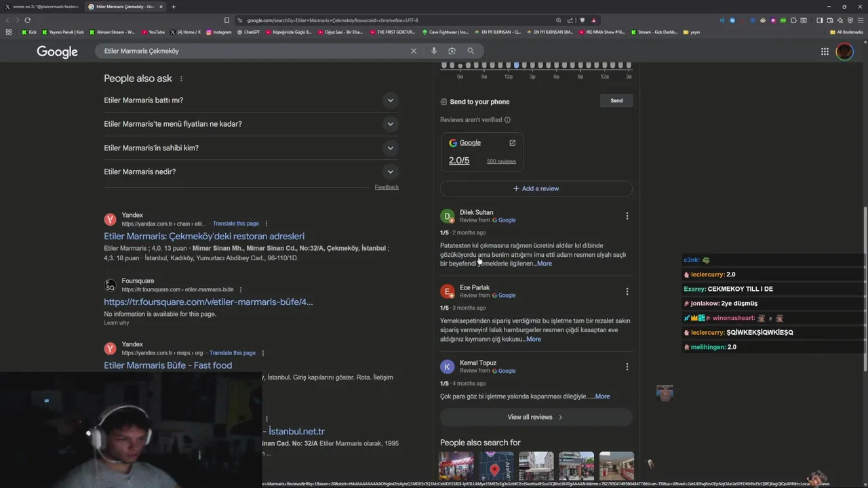Click the magnifier search icon in Google bar
This screenshot has height=488, width=868.
[x=471, y=51]
